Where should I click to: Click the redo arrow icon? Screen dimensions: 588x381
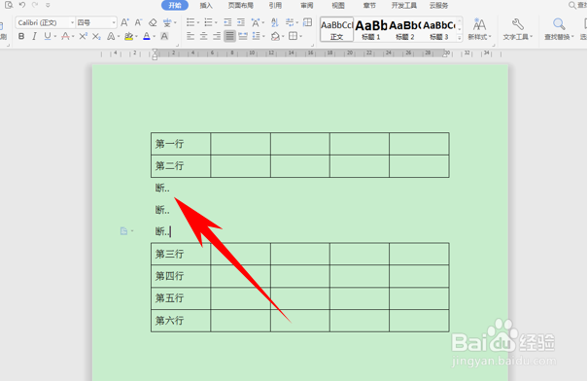point(35,5)
